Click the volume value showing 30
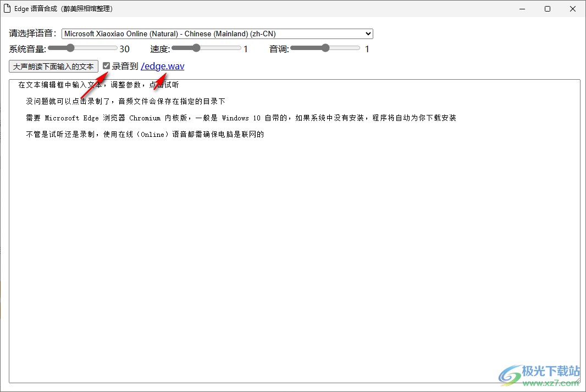This screenshot has height=392, width=586. (124, 49)
